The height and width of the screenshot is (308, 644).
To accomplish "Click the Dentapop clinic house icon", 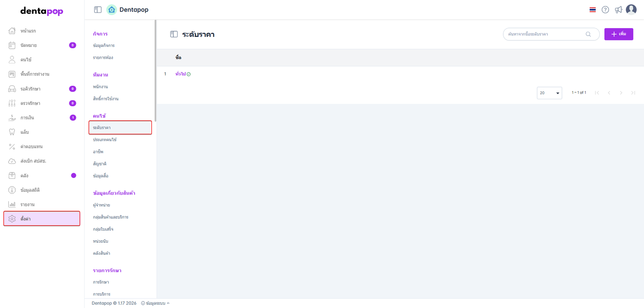I will coord(111,10).
